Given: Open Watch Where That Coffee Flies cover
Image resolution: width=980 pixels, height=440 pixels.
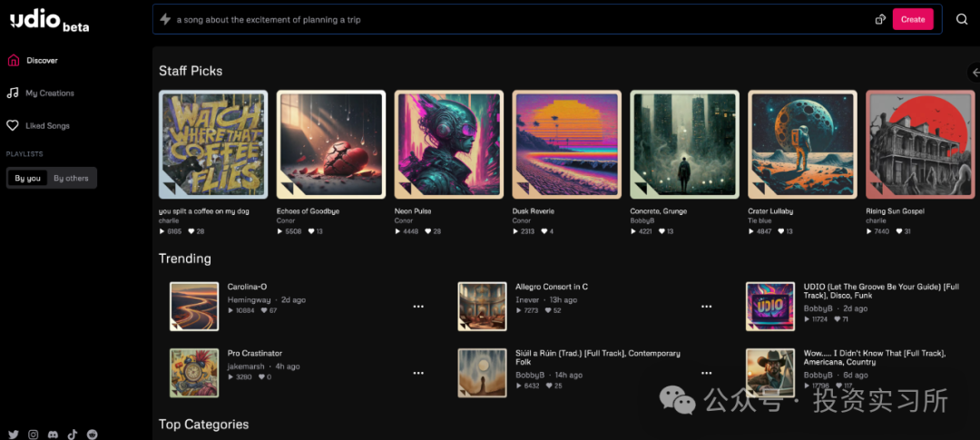Looking at the screenshot, I should click(213, 144).
